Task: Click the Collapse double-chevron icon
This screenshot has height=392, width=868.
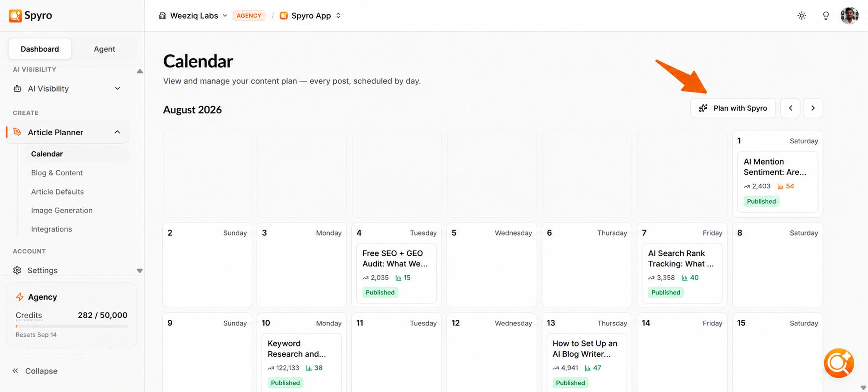Action: pyautogui.click(x=15, y=371)
